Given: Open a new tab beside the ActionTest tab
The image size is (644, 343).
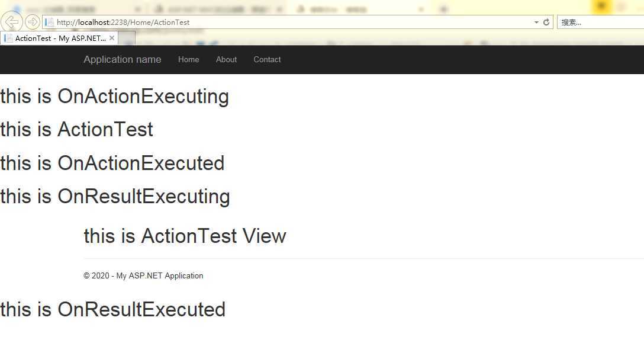Looking at the screenshot, I should (127, 39).
